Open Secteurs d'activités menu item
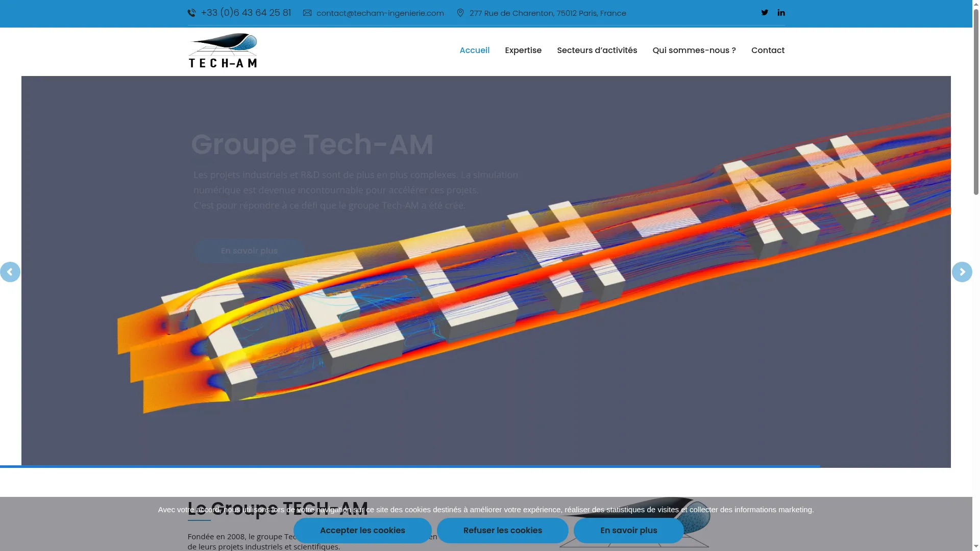This screenshot has width=980, height=551. (597, 51)
